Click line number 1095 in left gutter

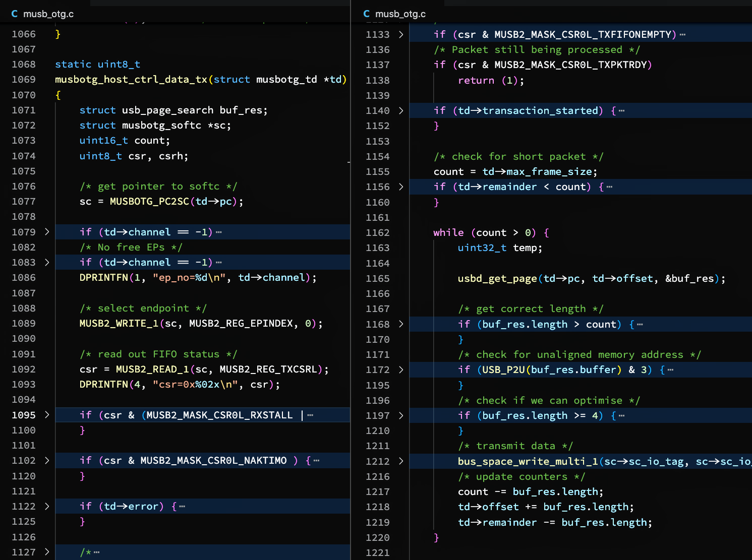(x=24, y=415)
